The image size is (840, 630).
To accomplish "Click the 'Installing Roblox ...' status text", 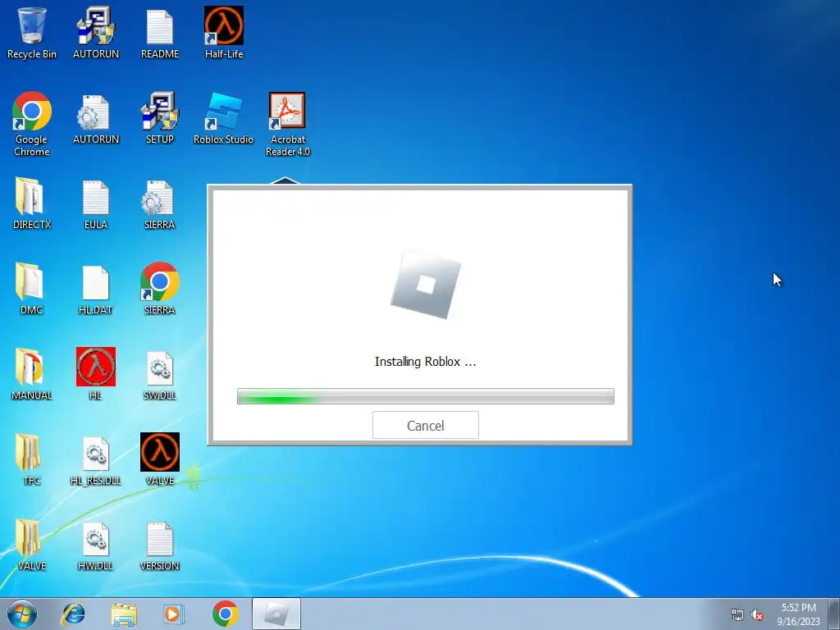I will click(x=426, y=362).
